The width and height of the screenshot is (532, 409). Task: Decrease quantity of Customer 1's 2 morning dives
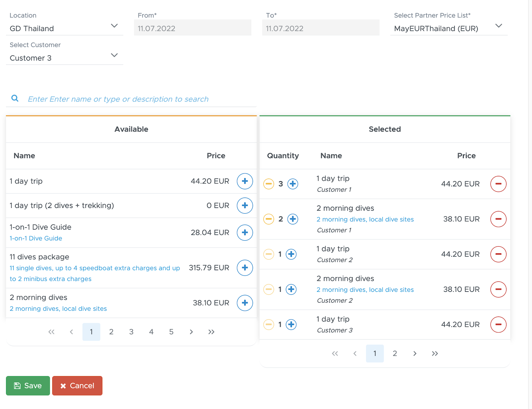point(269,219)
